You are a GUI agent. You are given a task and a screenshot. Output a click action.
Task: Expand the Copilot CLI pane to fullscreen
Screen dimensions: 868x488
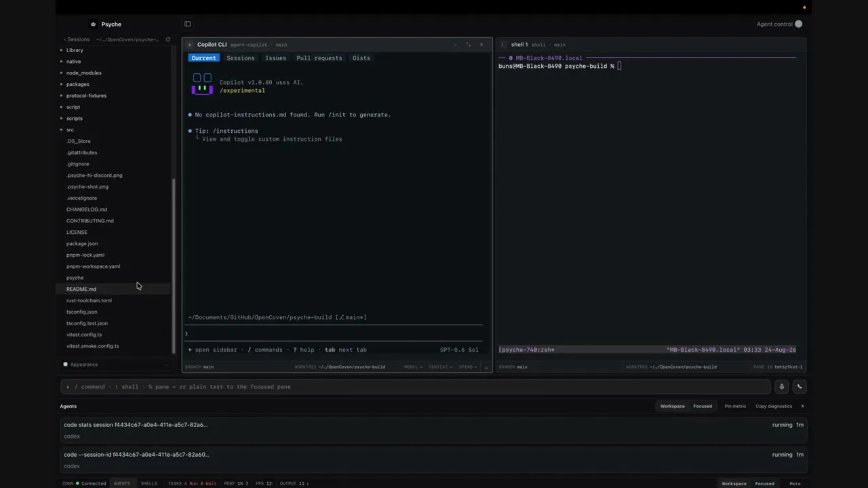469,45
